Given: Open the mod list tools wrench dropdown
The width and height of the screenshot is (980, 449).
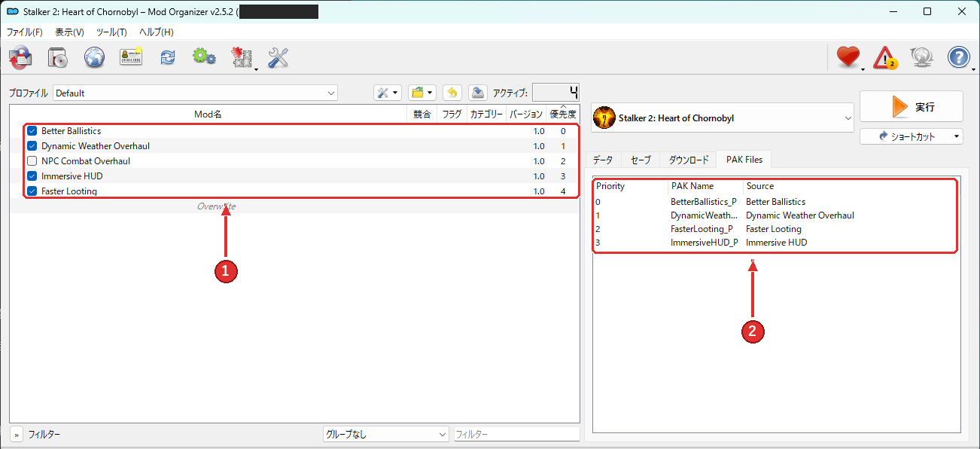Looking at the screenshot, I should click(388, 93).
